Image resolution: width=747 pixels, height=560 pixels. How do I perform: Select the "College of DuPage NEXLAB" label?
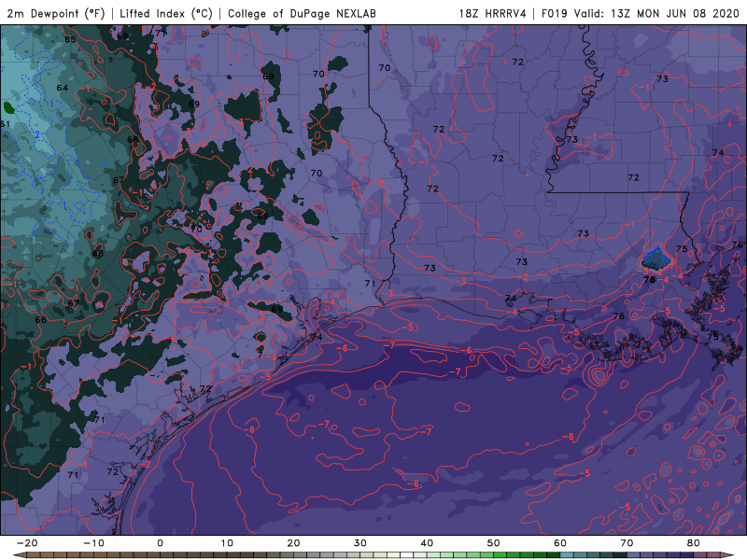[x=302, y=13]
